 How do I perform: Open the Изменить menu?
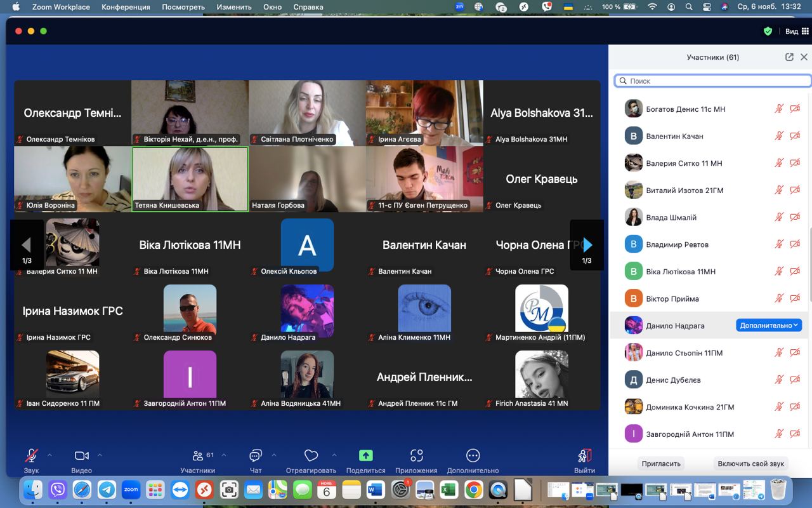click(x=234, y=7)
